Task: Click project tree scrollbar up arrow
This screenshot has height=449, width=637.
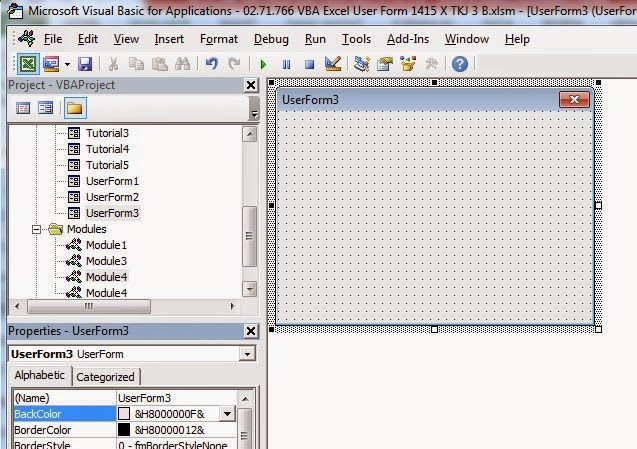Action: [249, 134]
